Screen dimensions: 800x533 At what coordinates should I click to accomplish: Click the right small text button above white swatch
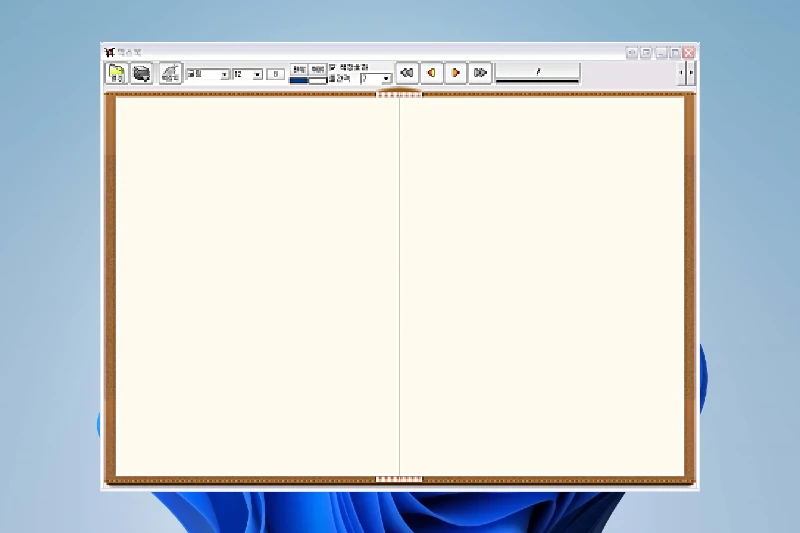point(317,69)
